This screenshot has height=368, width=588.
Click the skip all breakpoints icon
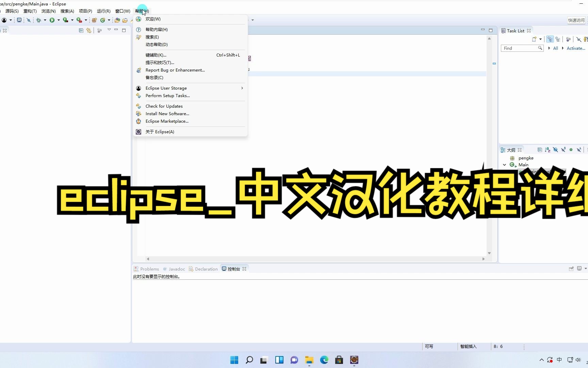[29, 20]
